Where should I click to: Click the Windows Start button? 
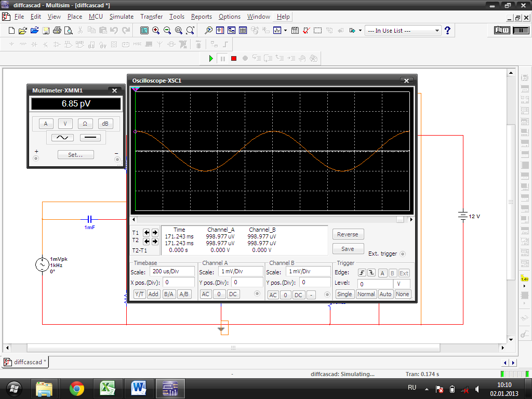pyautogui.click(x=14, y=389)
